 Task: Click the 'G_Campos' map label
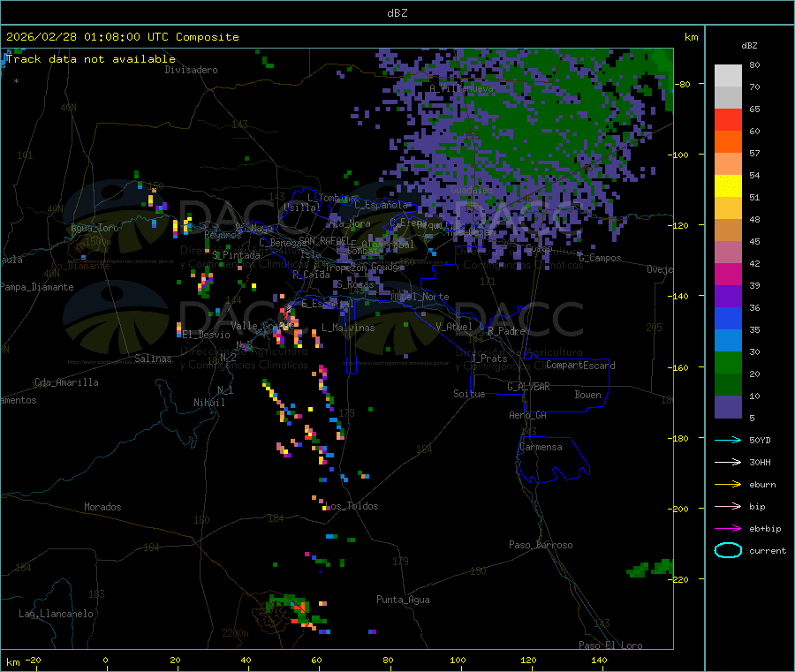[600, 258]
